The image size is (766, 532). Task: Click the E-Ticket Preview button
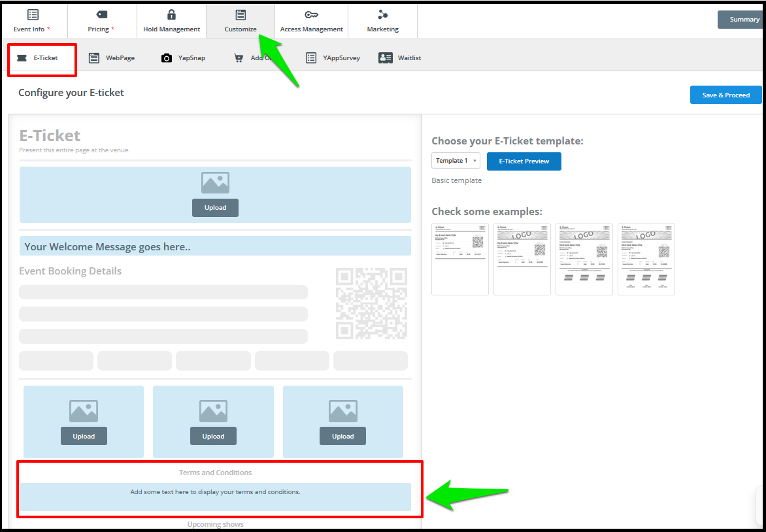[x=524, y=161]
